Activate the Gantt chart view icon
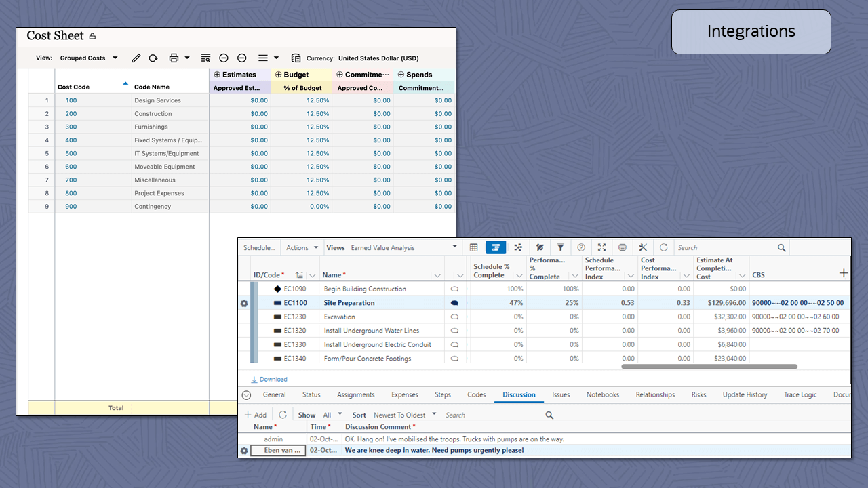 tap(496, 247)
